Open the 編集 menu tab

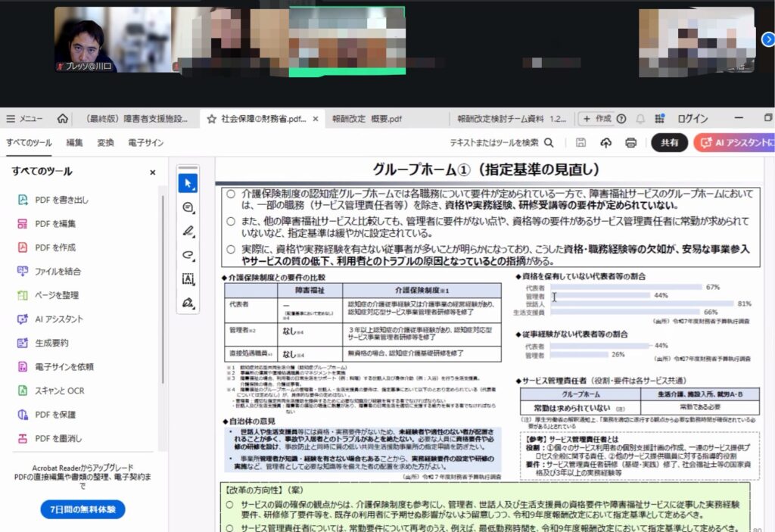[x=74, y=142]
